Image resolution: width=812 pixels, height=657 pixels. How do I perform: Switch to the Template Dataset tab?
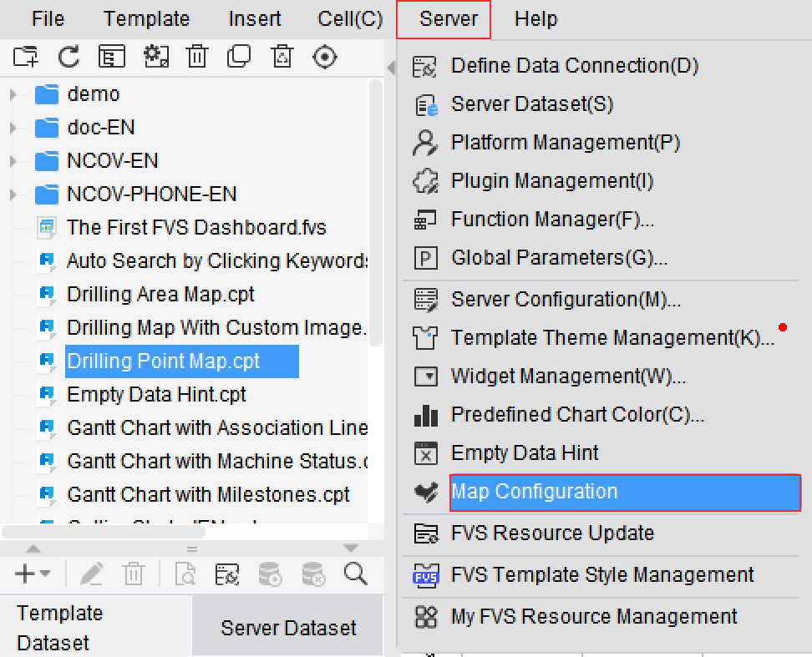[59, 628]
